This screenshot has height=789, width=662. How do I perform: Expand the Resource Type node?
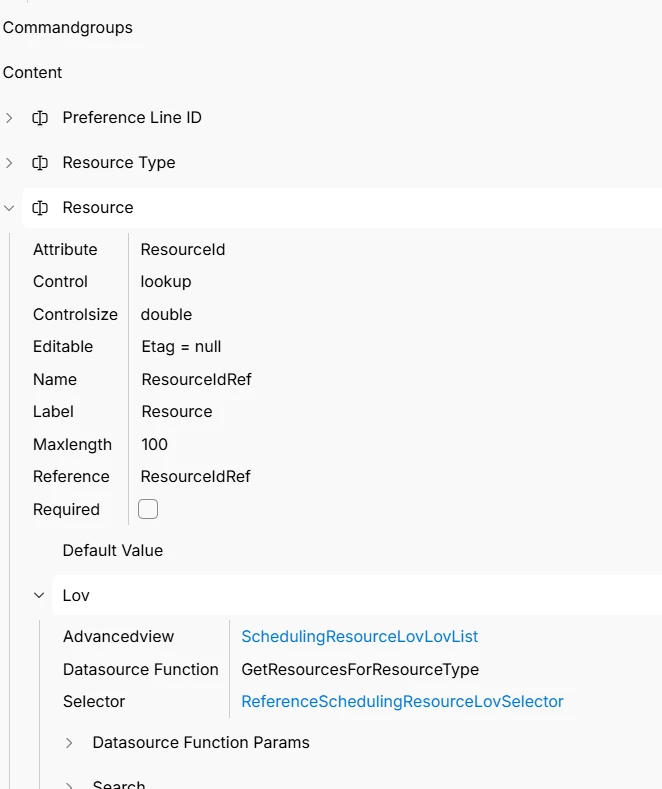(x=10, y=163)
